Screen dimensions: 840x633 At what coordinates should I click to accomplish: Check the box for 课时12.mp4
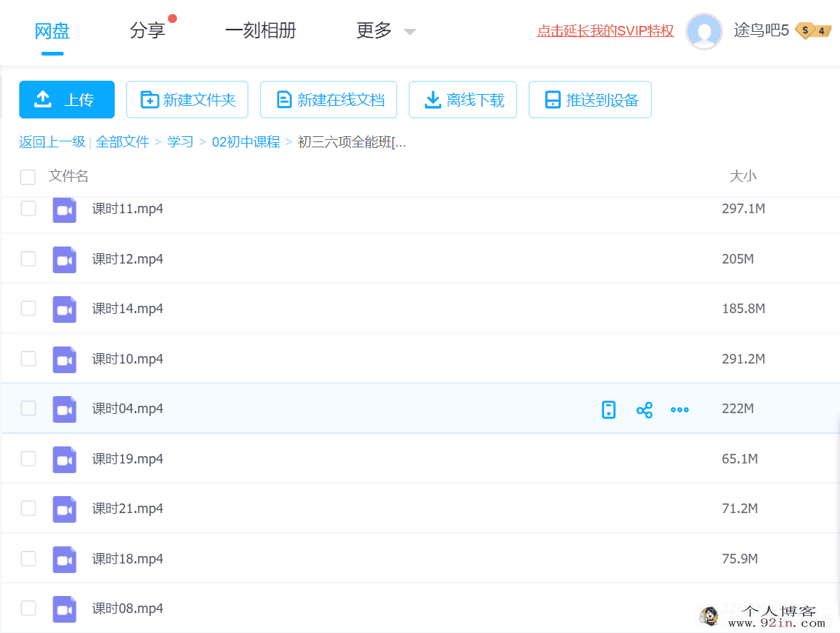(x=28, y=259)
